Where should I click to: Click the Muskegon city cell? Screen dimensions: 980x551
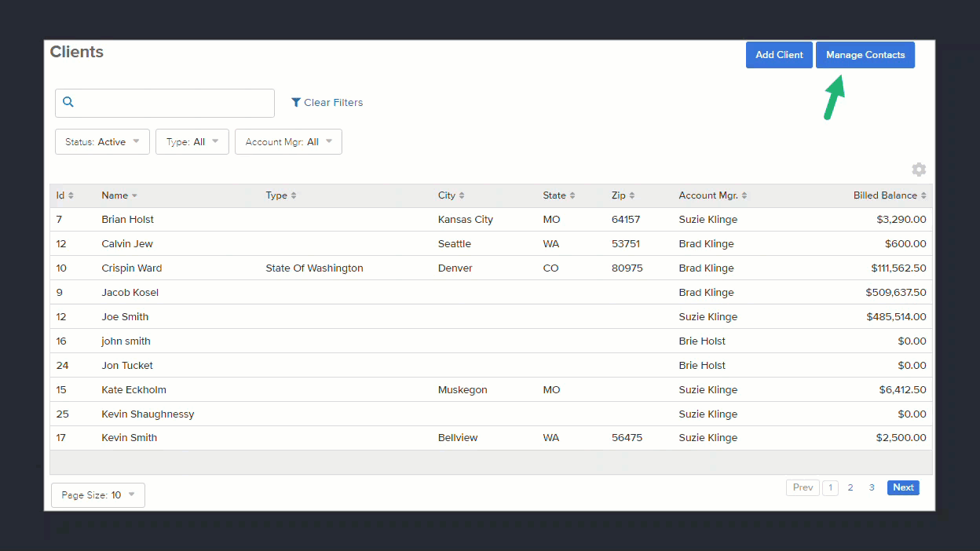coord(463,390)
